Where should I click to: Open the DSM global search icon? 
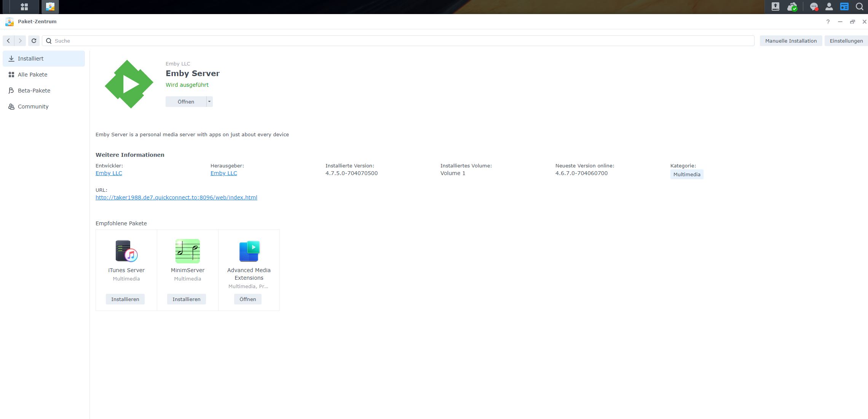click(x=859, y=6)
